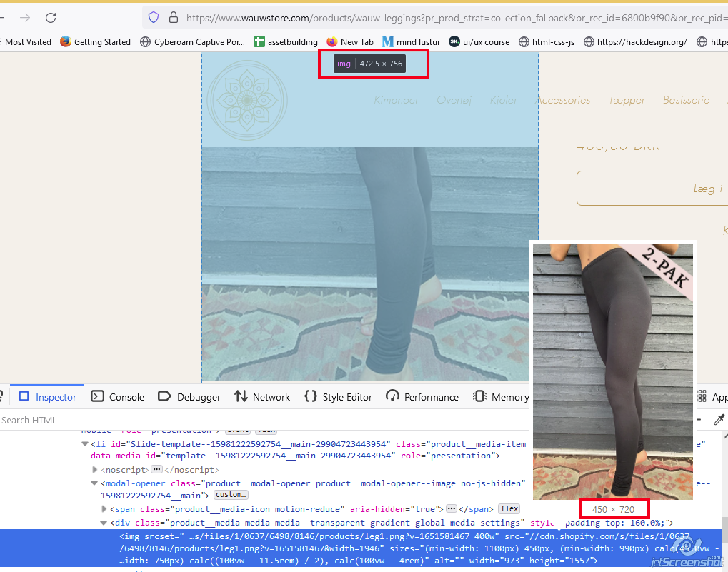Collapse the li Slide-template node
728x572 pixels.
coord(85,444)
